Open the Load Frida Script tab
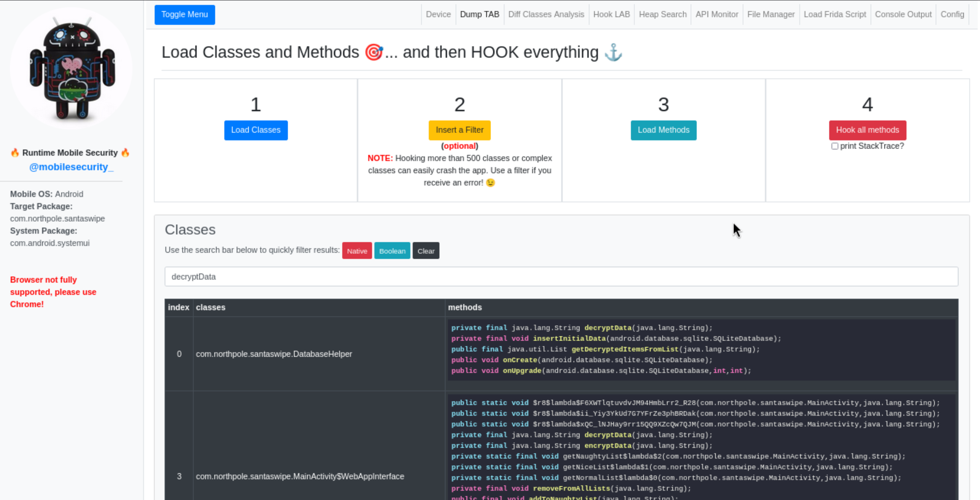Screen dimensions: 980x500 (835, 14)
